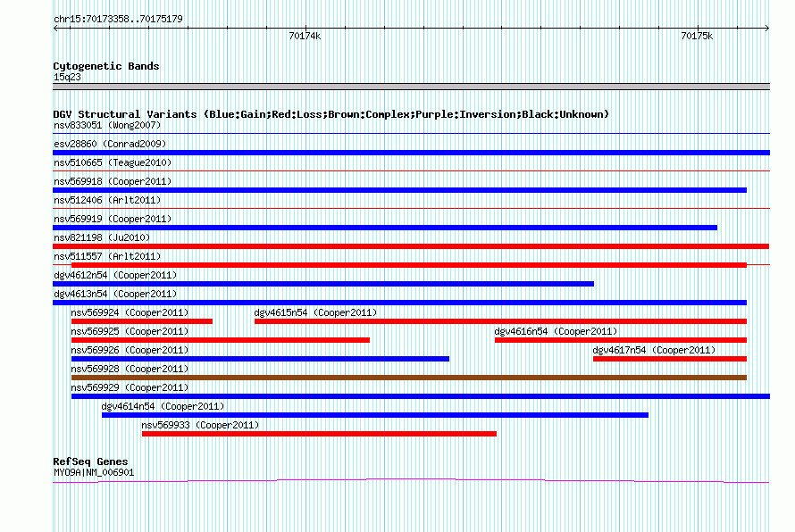795x532 pixels.
Task: Select the nsv569925 red loss bar
Action: pyautogui.click(x=221, y=340)
